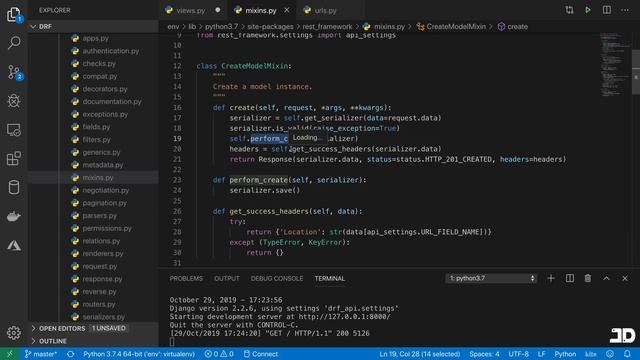Click Connect in the status bar

pyautogui.click(x=261, y=354)
